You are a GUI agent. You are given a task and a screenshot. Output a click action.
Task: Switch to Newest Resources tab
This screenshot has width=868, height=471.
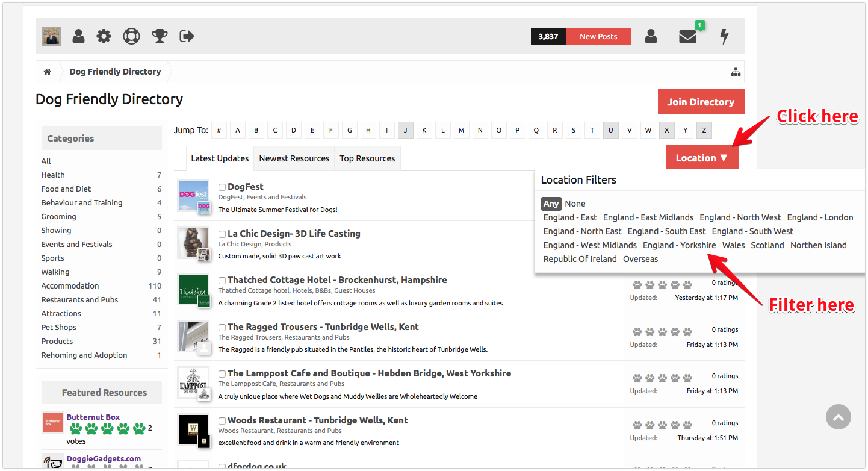pos(294,158)
